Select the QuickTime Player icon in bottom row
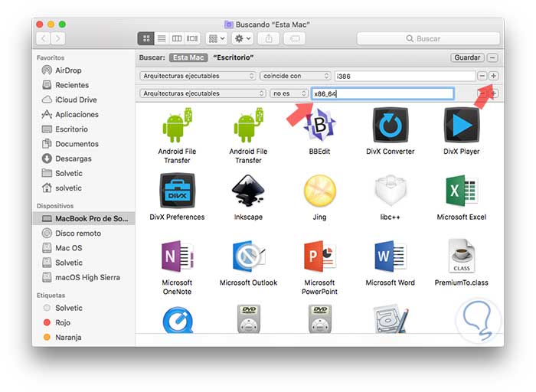This screenshot has height=392, width=536. [178, 320]
